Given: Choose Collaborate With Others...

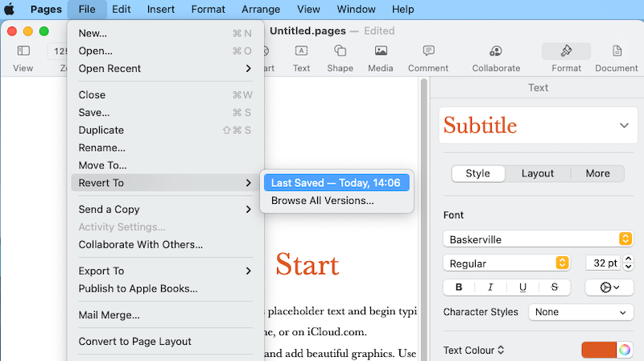Looking at the screenshot, I should tap(166, 245).
